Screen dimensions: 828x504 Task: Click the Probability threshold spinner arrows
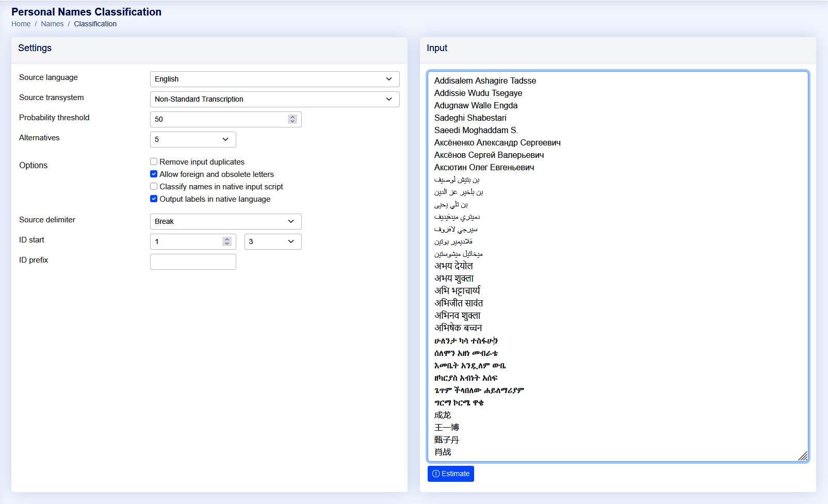point(293,119)
